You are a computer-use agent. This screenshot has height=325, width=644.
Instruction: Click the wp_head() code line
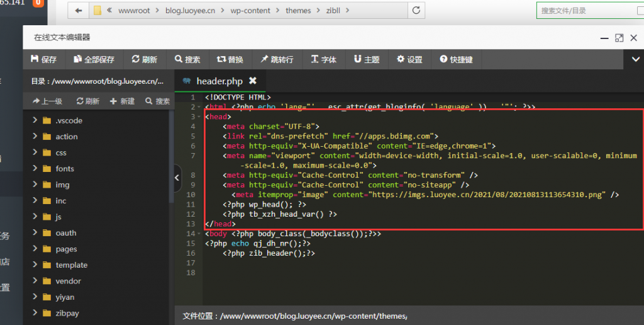click(265, 205)
